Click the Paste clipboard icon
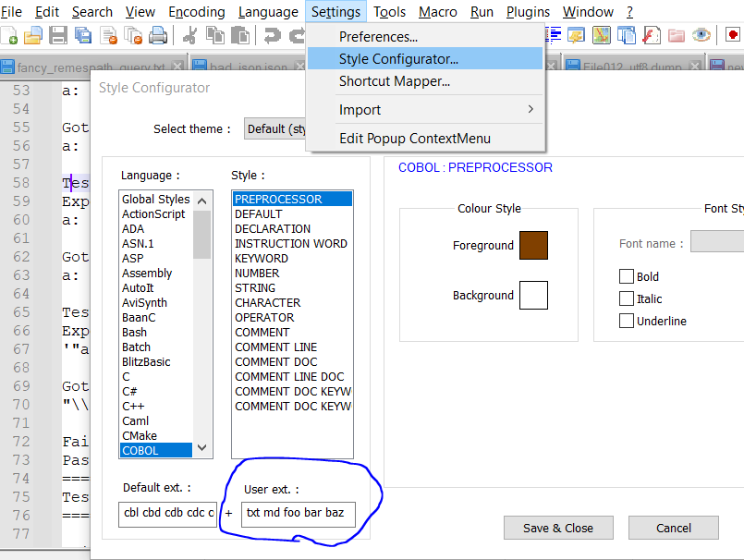 click(x=240, y=36)
